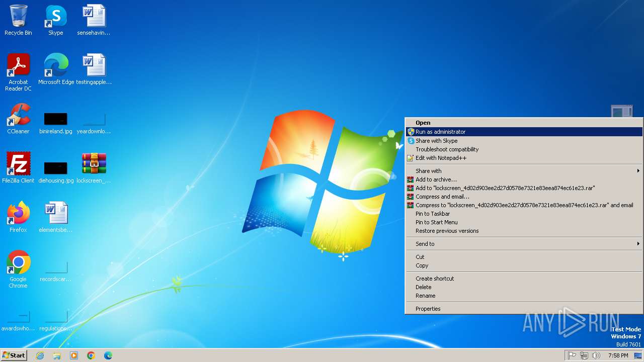This screenshot has width=644, height=362.
Task: Choose Pin to Taskbar
Action: click(x=524, y=214)
